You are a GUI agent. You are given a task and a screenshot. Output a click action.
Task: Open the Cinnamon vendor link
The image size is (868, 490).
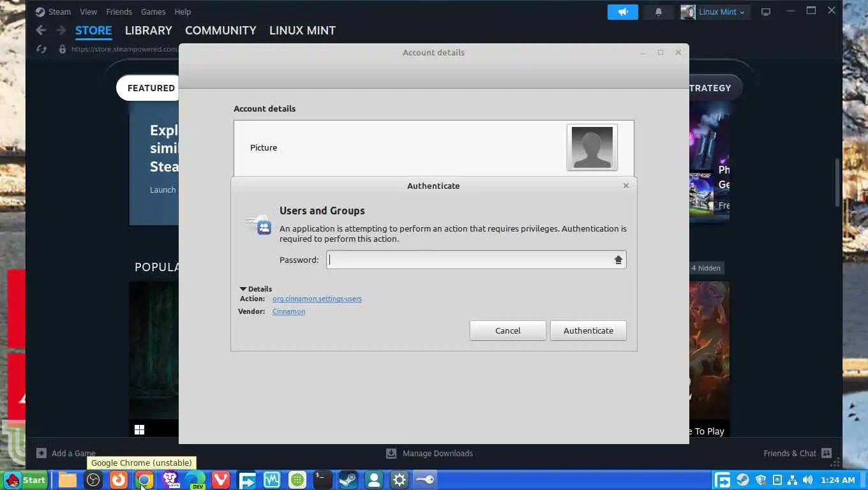click(x=288, y=311)
